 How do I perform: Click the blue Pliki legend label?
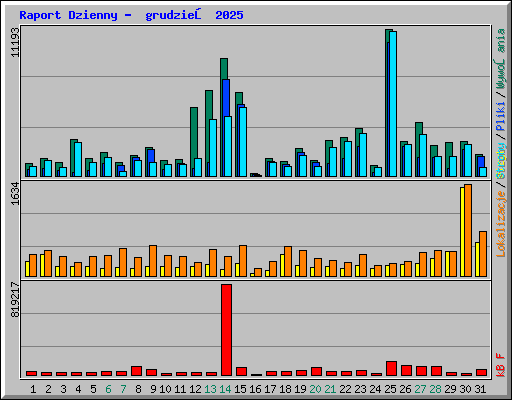click(501, 116)
